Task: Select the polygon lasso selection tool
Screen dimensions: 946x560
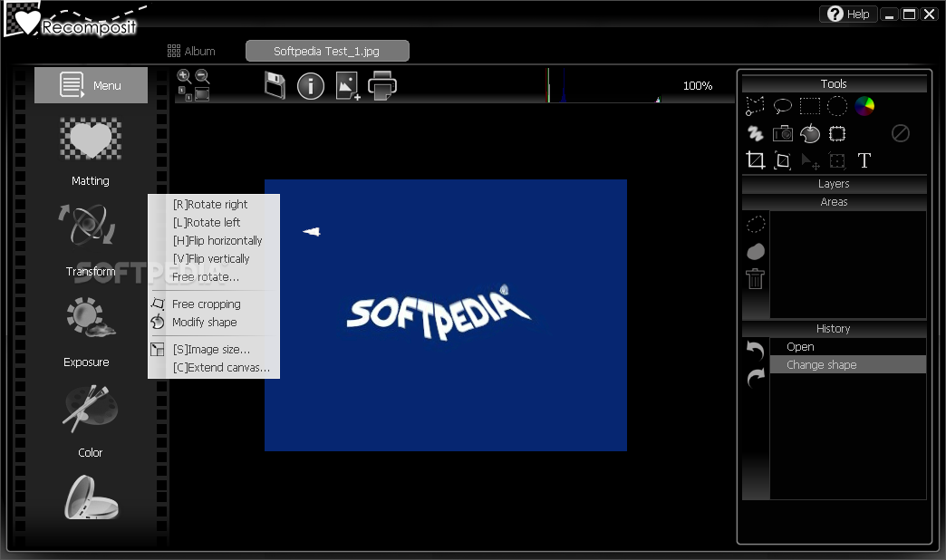Action: (755, 106)
